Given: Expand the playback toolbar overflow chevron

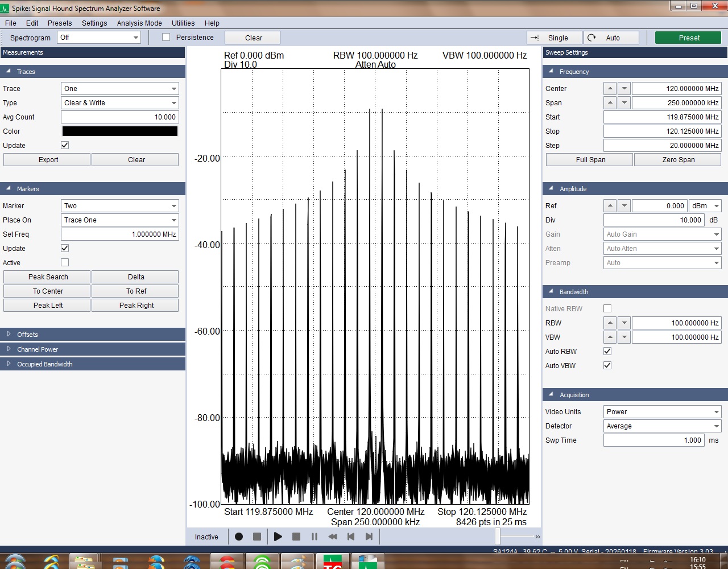Looking at the screenshot, I should coord(537,537).
